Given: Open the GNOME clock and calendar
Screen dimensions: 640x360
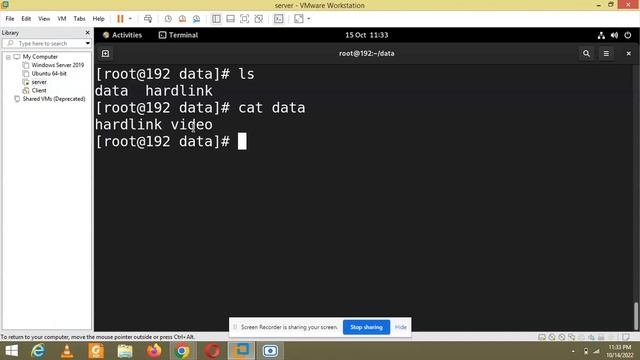Looking at the screenshot, I should (367, 35).
